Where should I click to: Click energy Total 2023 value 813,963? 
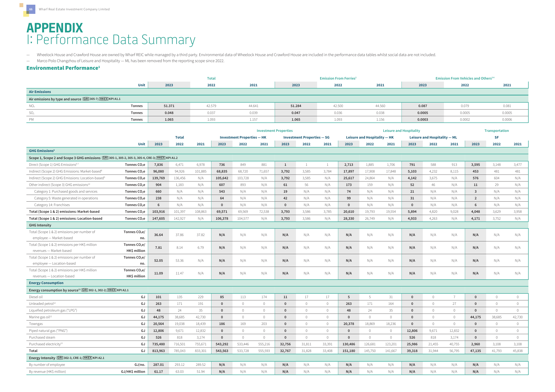pyautogui.click(x=158, y=351)
